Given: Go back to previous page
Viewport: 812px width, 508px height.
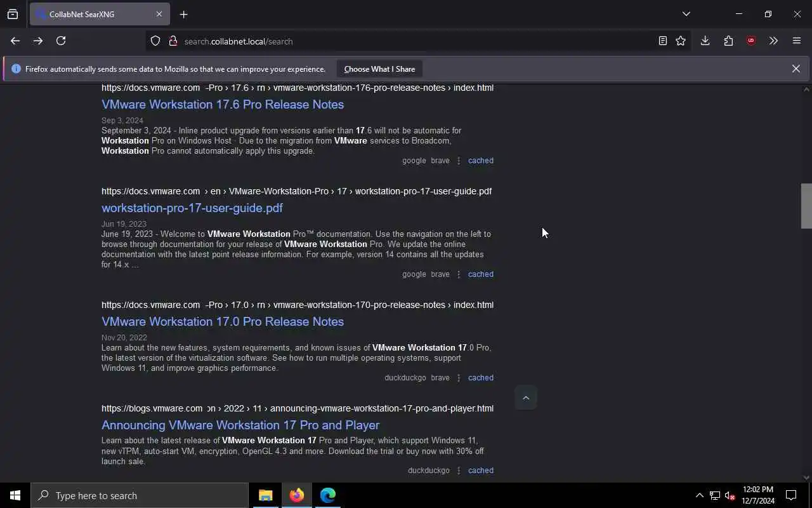Looking at the screenshot, I should 15,41.
